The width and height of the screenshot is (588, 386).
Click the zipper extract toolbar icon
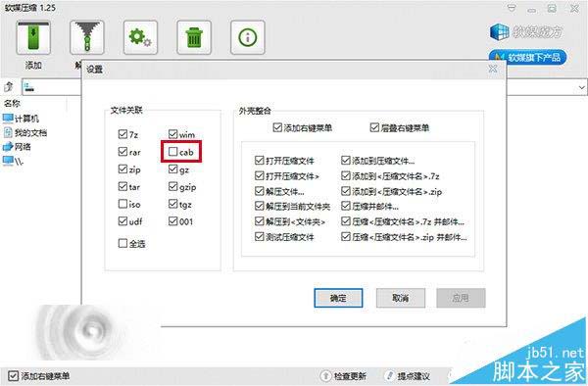[86, 37]
